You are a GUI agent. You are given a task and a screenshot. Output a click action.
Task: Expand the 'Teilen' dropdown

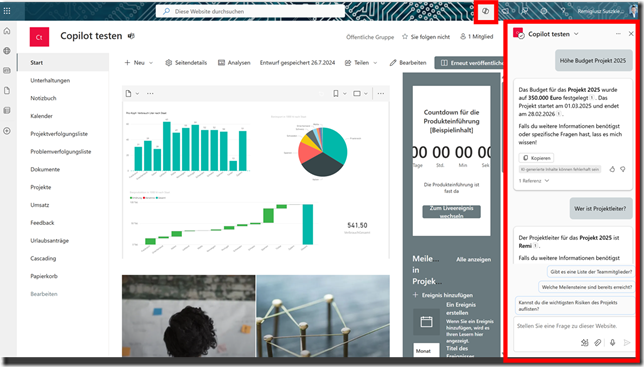361,63
